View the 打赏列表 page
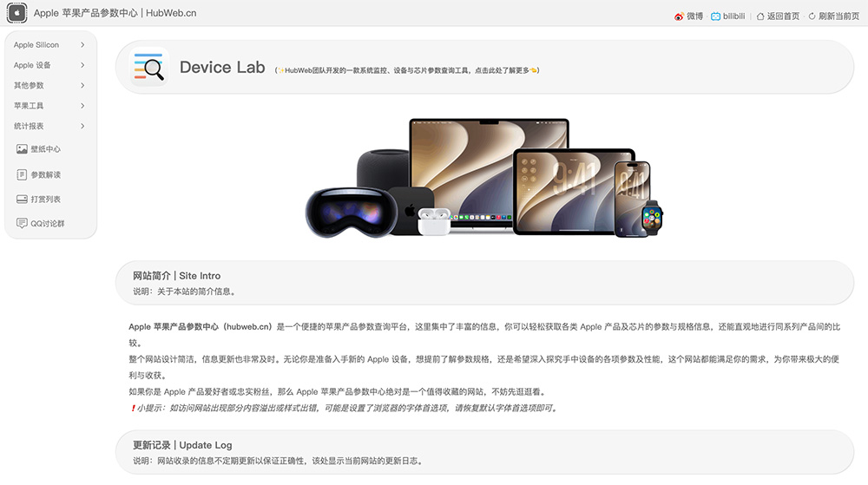Image resolution: width=868 pixels, height=485 pixels. (45, 199)
